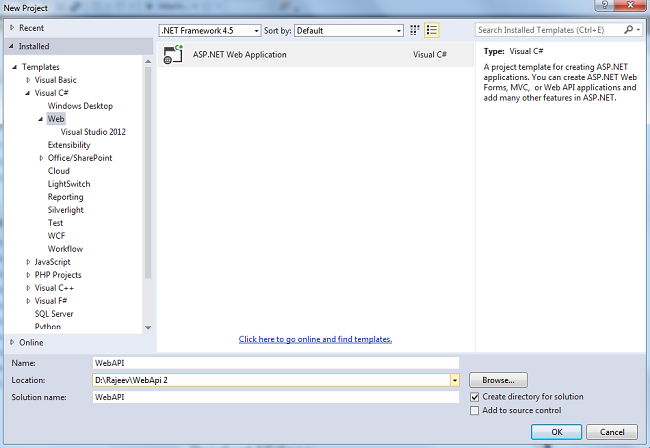Open the Location path dropdown arrow

[x=455, y=380]
